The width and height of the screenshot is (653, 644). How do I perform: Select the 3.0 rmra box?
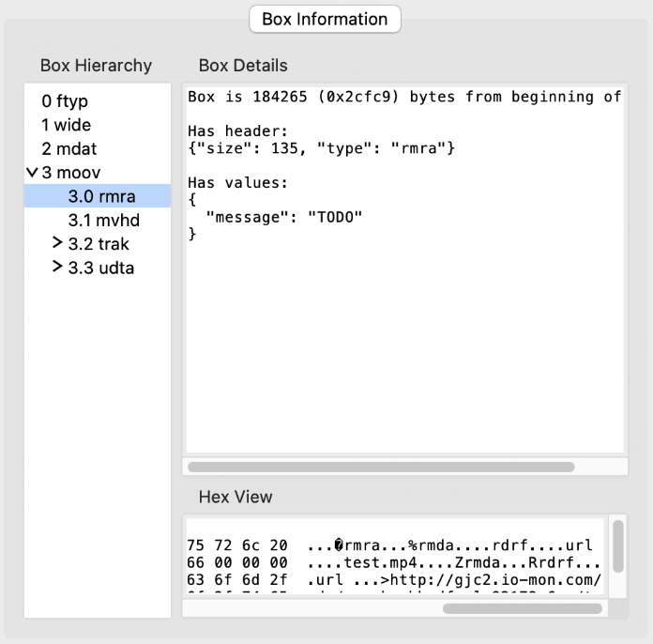point(101,196)
